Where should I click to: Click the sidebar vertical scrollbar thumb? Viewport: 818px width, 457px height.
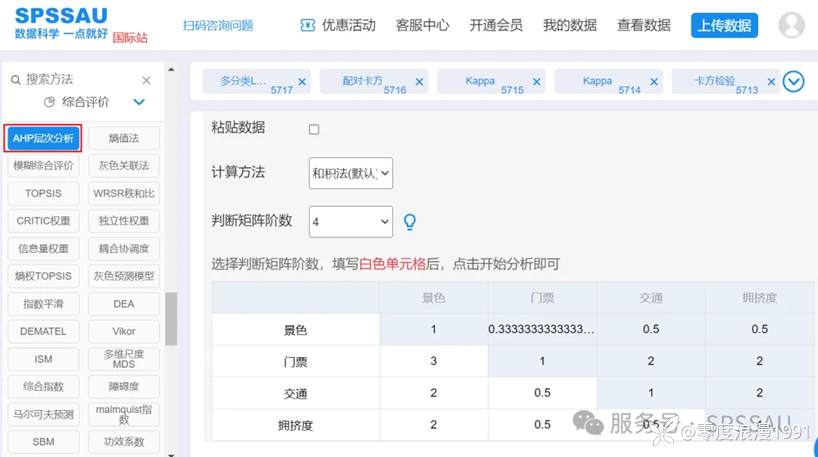[x=171, y=318]
